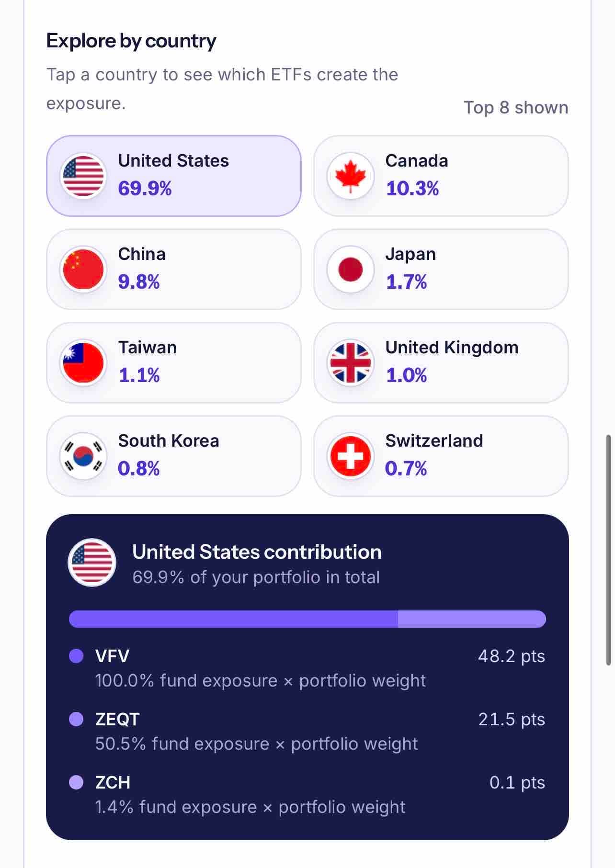Tap the United States flag icon in the grid

[x=83, y=176]
